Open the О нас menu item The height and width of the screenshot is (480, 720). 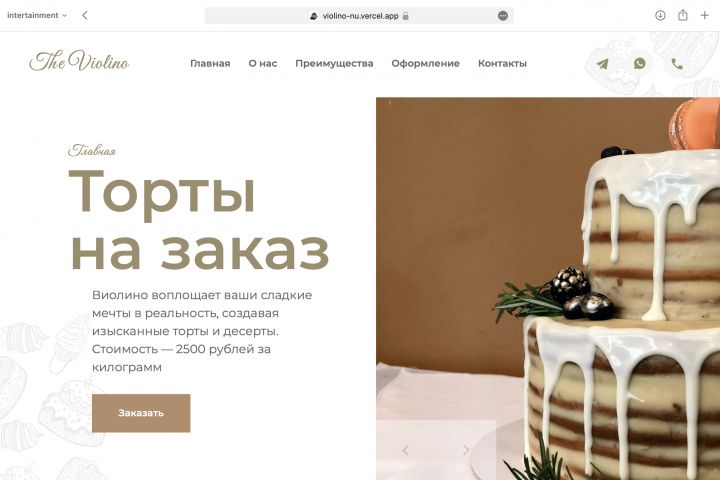coord(263,63)
